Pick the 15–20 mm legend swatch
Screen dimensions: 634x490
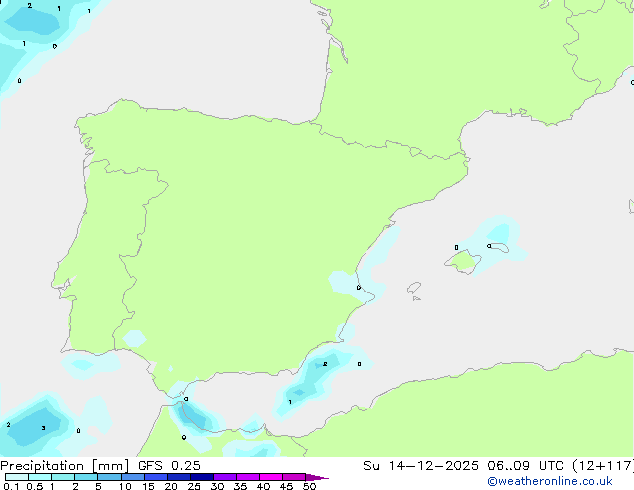point(156,477)
